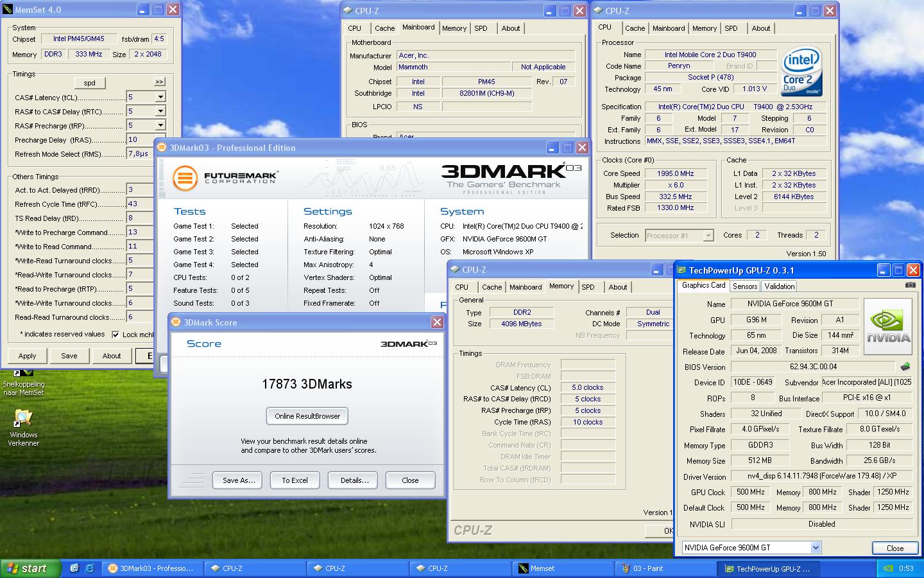Click the Intel Core 2 Duo logo

click(801, 71)
